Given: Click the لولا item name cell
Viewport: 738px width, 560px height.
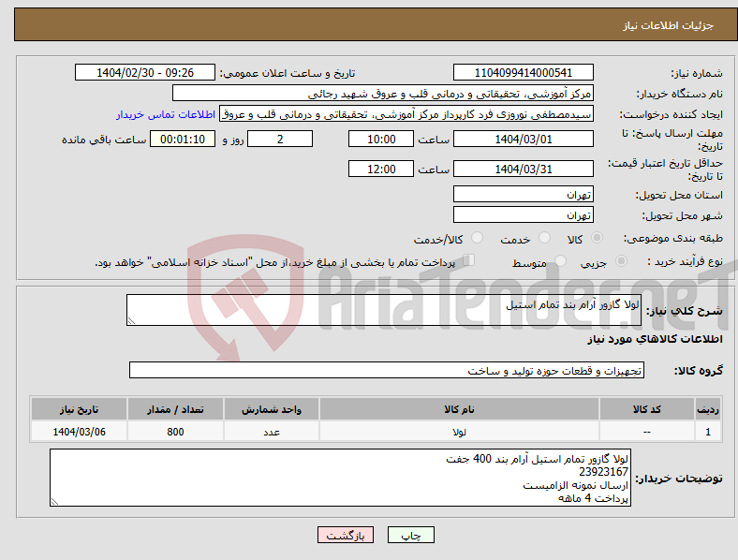Looking at the screenshot, I should 459,432.
